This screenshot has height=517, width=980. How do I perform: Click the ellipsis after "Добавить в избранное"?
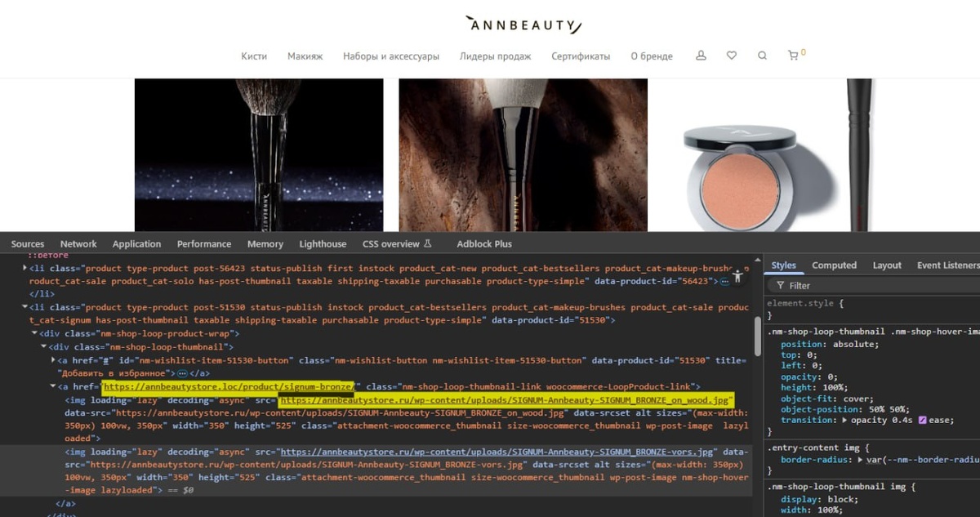tap(182, 372)
